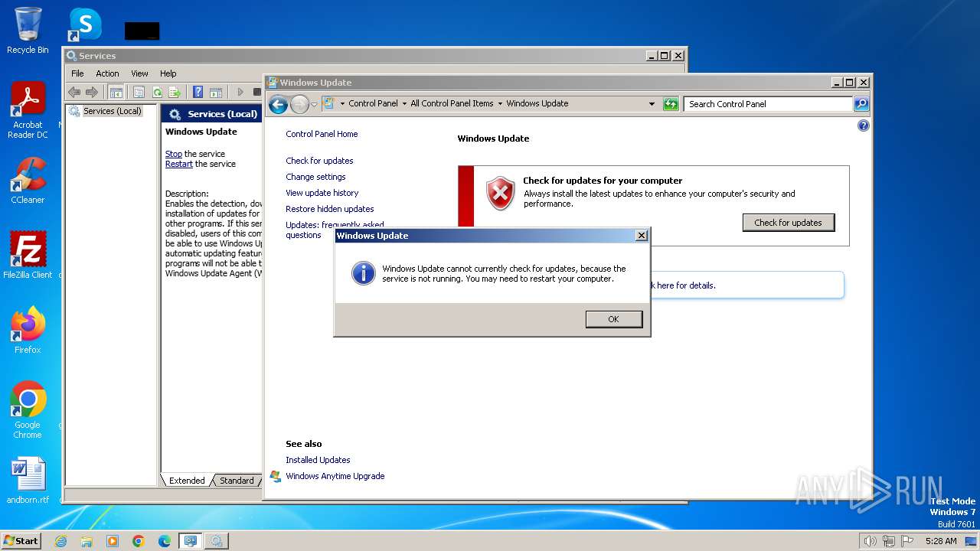Viewport: 980px width, 551px height.
Task: Open Windows Anytime Upgrade link
Action: click(335, 476)
